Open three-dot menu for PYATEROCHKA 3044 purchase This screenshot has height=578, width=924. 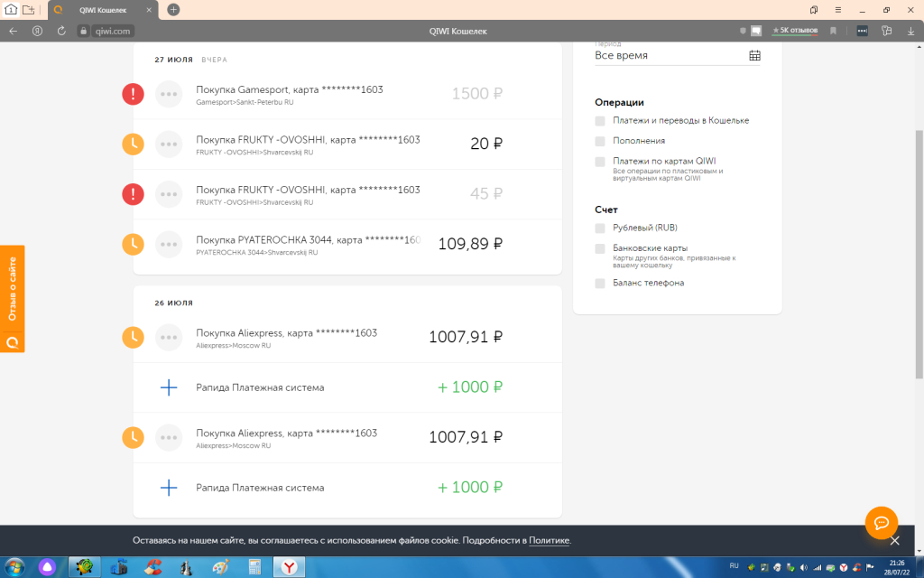click(169, 244)
